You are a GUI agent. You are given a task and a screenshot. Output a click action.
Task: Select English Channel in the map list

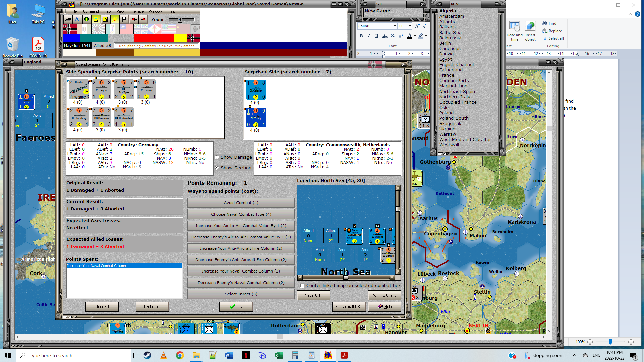point(456,65)
